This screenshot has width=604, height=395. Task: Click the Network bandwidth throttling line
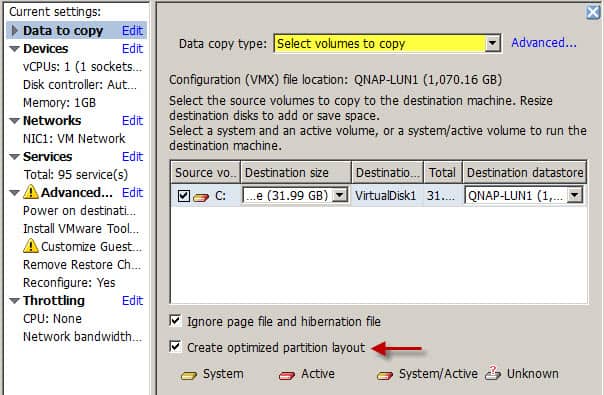82,336
